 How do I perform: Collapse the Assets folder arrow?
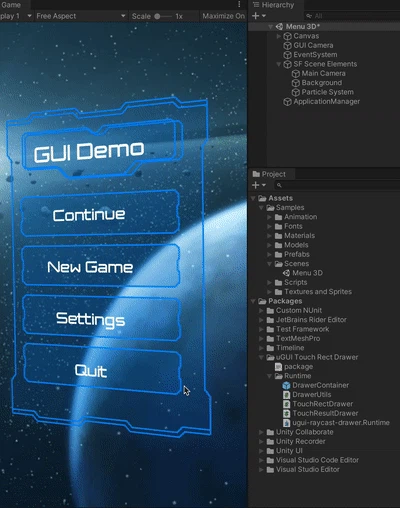pyautogui.click(x=253, y=198)
